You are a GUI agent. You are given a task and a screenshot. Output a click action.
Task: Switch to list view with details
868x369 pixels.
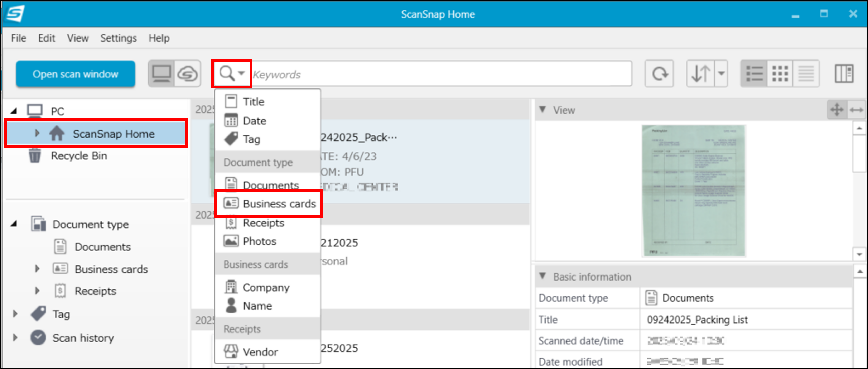[x=754, y=74]
